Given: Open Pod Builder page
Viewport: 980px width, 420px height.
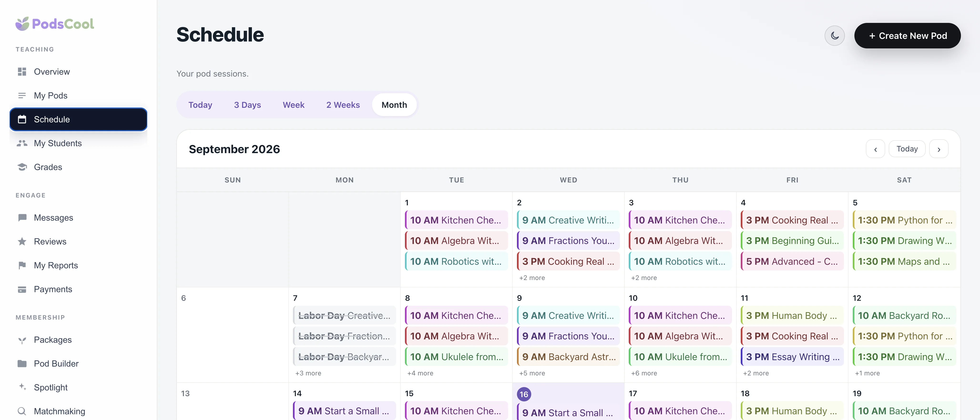Looking at the screenshot, I should (x=78, y=364).
